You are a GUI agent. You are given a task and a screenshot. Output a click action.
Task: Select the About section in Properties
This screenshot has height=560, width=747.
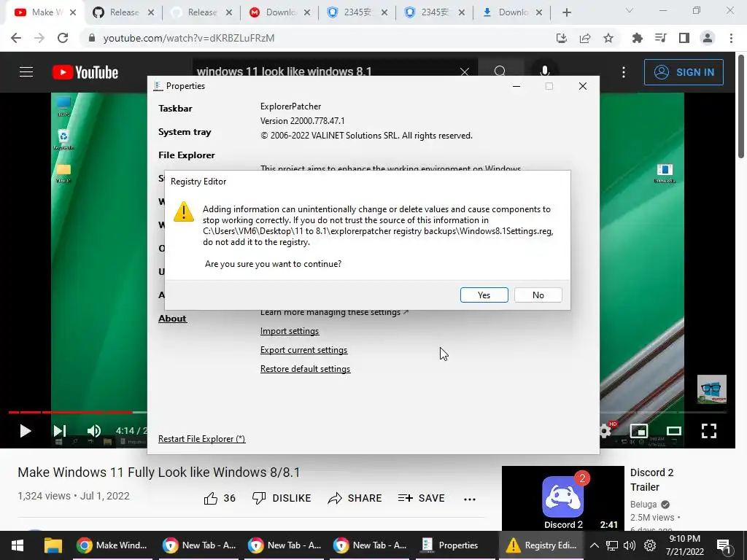[x=172, y=319]
